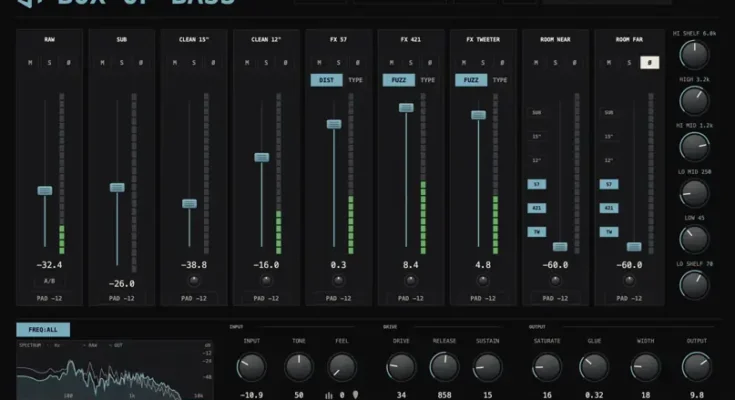Invert phase on the FX 421 channel

429,62
